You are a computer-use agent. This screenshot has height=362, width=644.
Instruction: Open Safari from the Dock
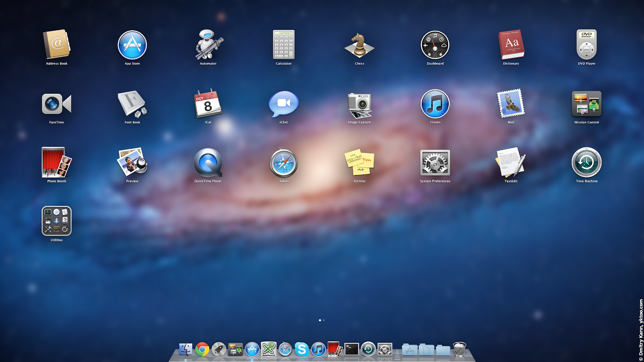pos(285,350)
